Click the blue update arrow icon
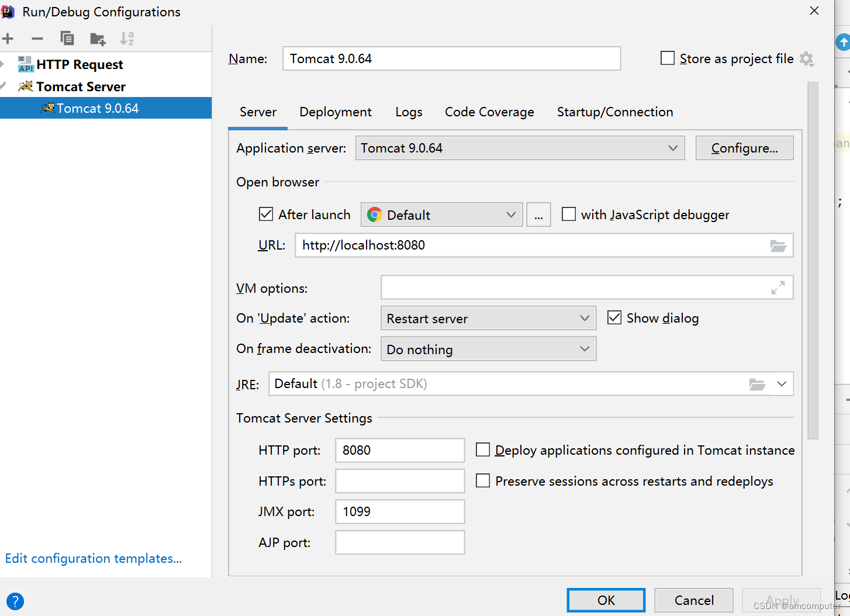 843,42
